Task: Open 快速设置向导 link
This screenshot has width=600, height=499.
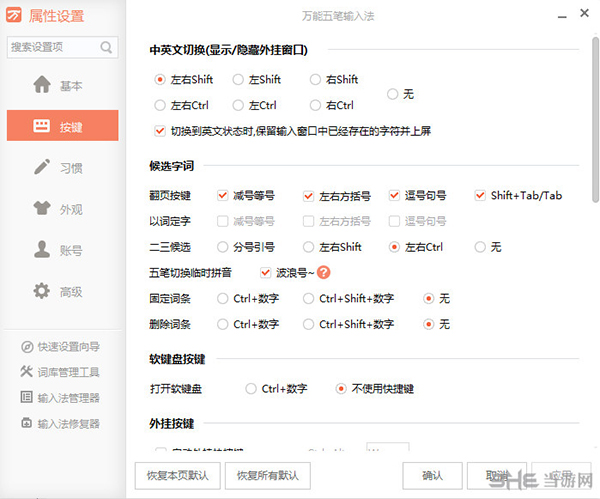Action: pyautogui.click(x=68, y=347)
